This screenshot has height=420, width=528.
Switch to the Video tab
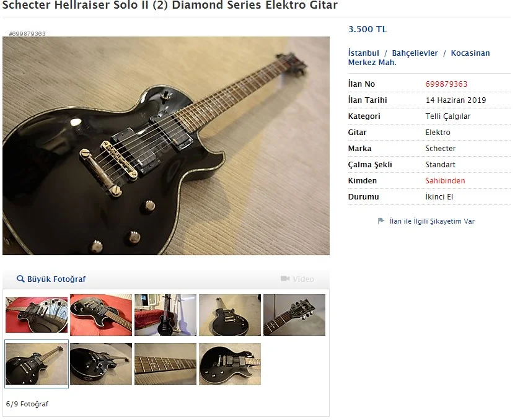[297, 279]
